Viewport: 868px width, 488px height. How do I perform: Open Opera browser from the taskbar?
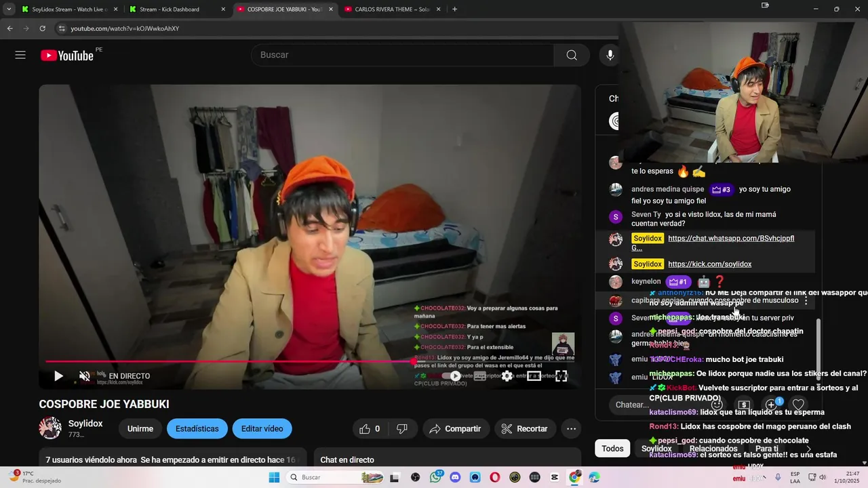pyautogui.click(x=495, y=477)
